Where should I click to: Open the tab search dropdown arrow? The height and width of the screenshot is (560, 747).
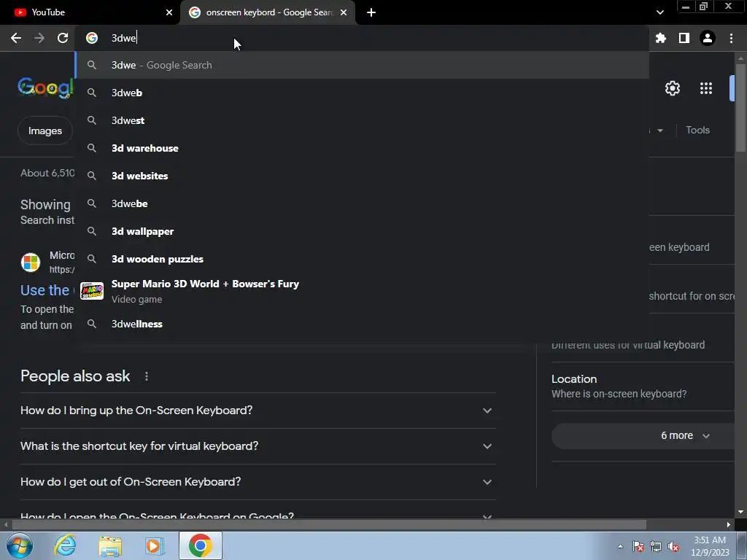[659, 12]
